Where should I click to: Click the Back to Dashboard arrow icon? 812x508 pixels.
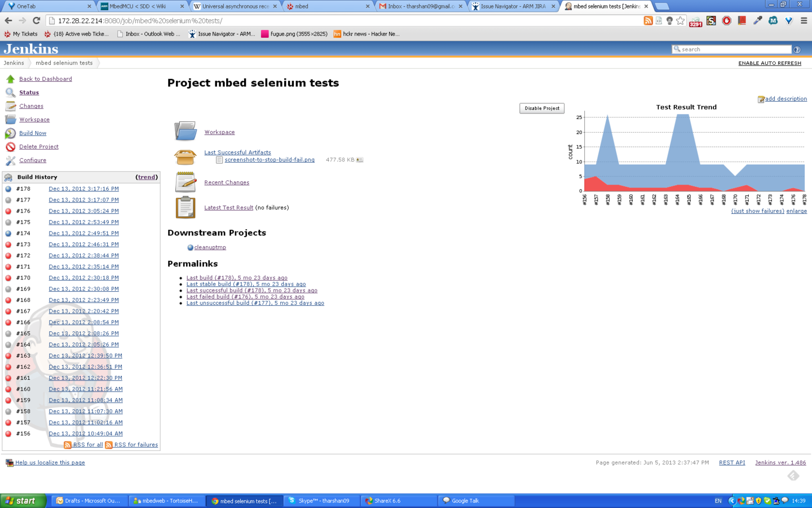point(10,79)
